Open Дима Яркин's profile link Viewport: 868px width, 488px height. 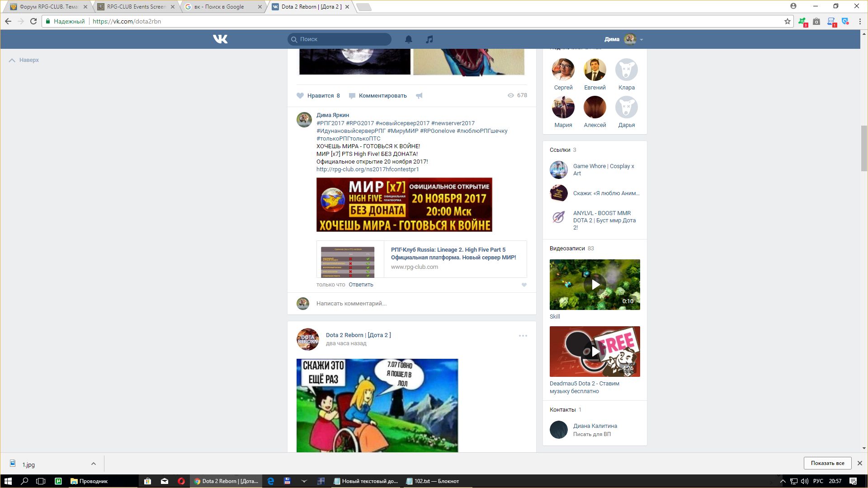click(333, 115)
